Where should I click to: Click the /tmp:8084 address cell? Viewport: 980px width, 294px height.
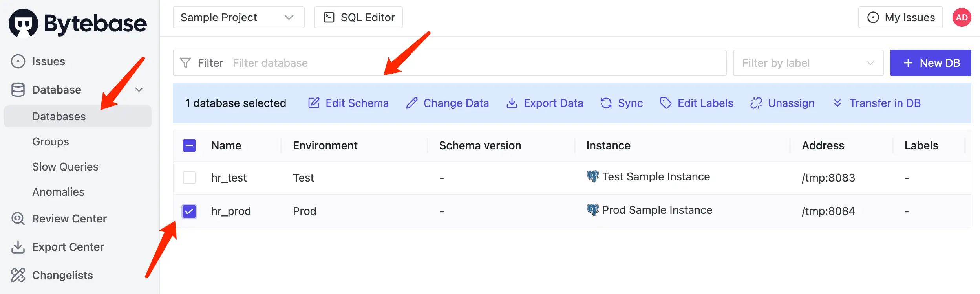click(828, 211)
